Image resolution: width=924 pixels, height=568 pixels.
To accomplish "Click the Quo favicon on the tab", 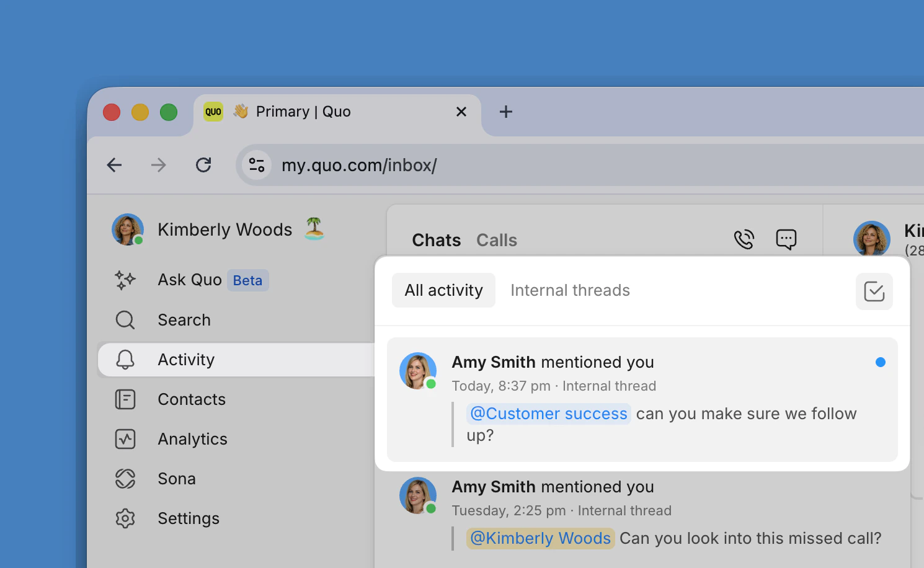I will point(213,112).
